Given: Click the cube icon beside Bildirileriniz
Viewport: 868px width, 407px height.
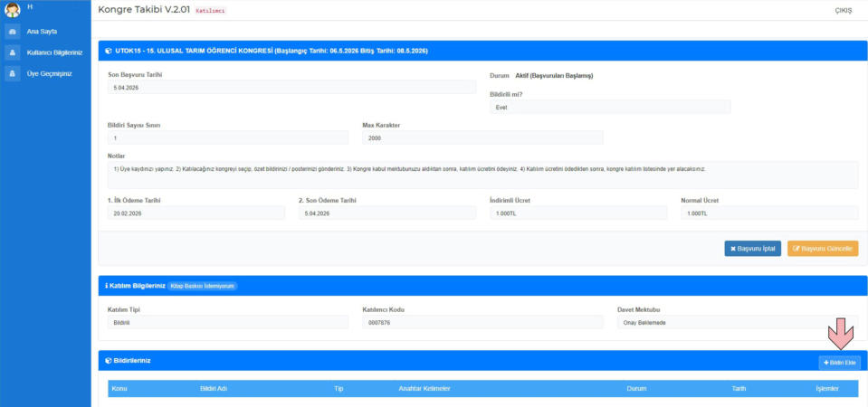Looking at the screenshot, I should (109, 360).
